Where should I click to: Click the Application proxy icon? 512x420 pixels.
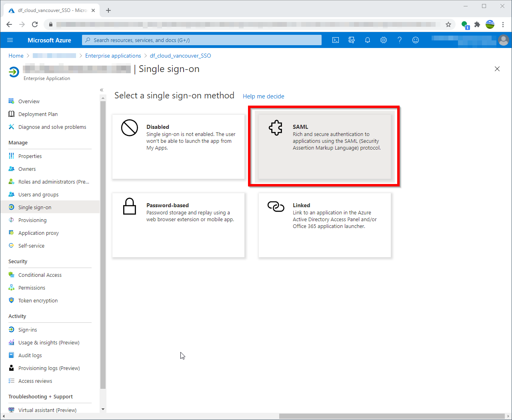11,233
